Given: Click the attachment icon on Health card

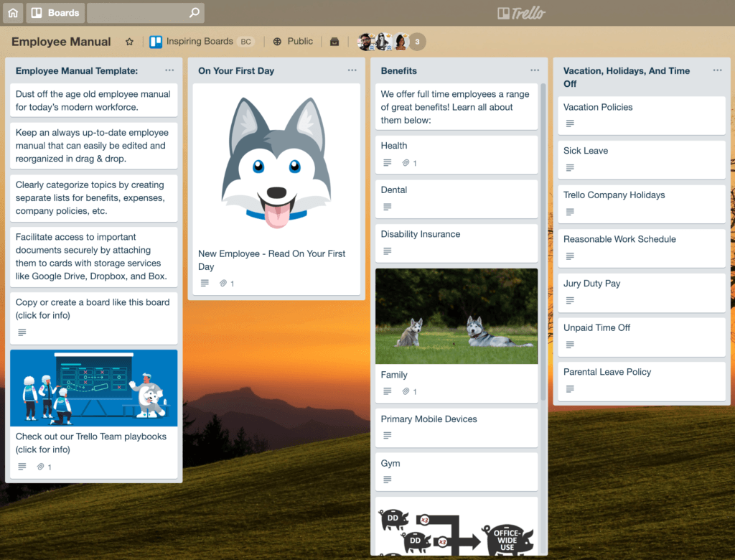Looking at the screenshot, I should 406,163.
